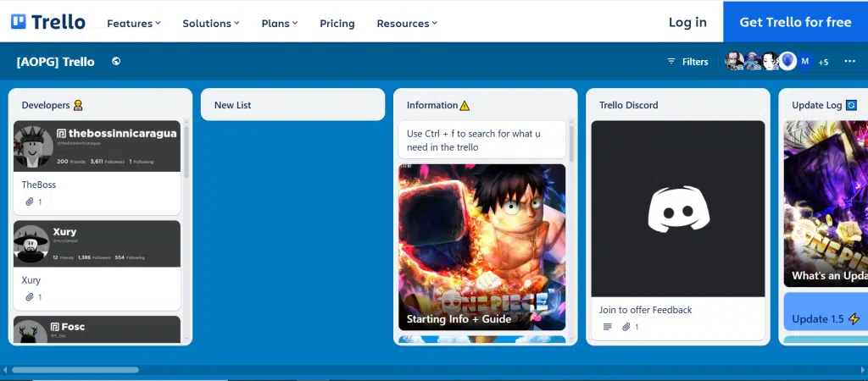Click the Discord logo card cover
Image resolution: width=868 pixels, height=381 pixels.
point(677,208)
